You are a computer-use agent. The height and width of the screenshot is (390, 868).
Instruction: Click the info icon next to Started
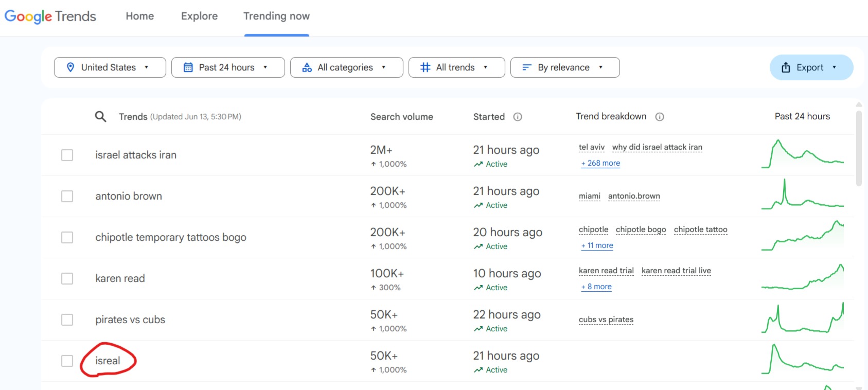pyautogui.click(x=518, y=117)
